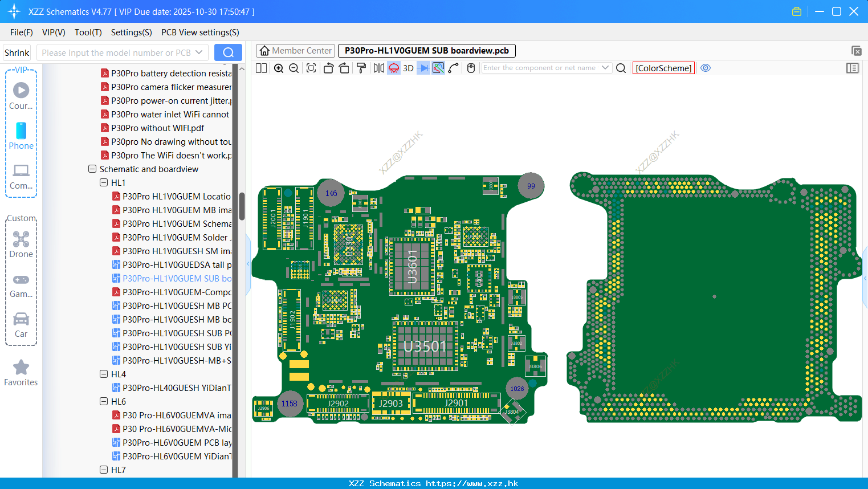Viewport: 868px width, 489px height.
Task: Collapse the HL6 tree node
Action: click(x=104, y=402)
